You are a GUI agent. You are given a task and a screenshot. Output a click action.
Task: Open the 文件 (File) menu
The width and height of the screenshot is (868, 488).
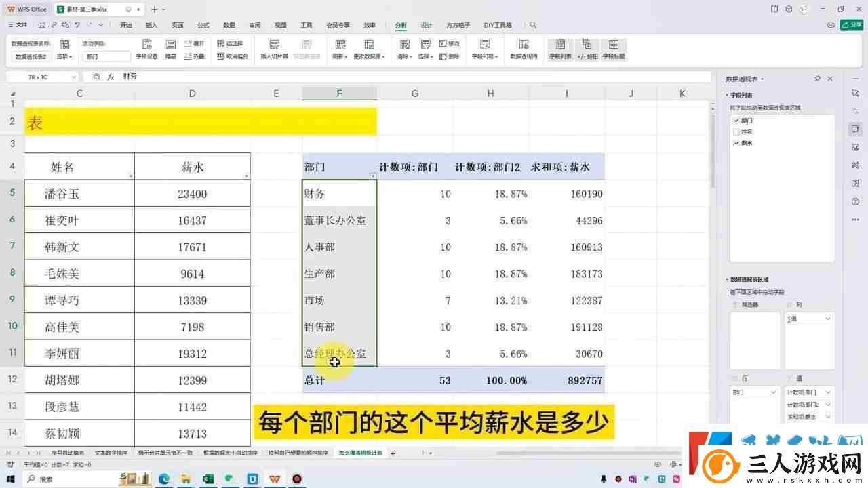coord(18,25)
